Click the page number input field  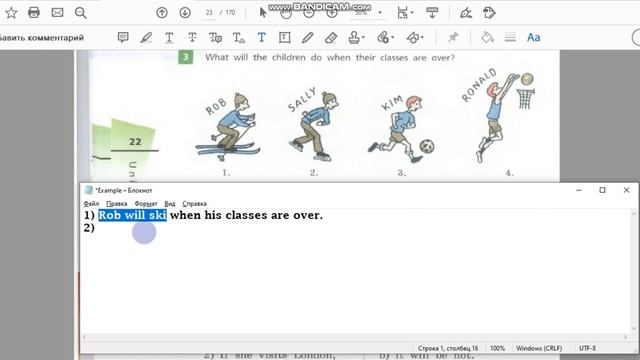click(209, 13)
